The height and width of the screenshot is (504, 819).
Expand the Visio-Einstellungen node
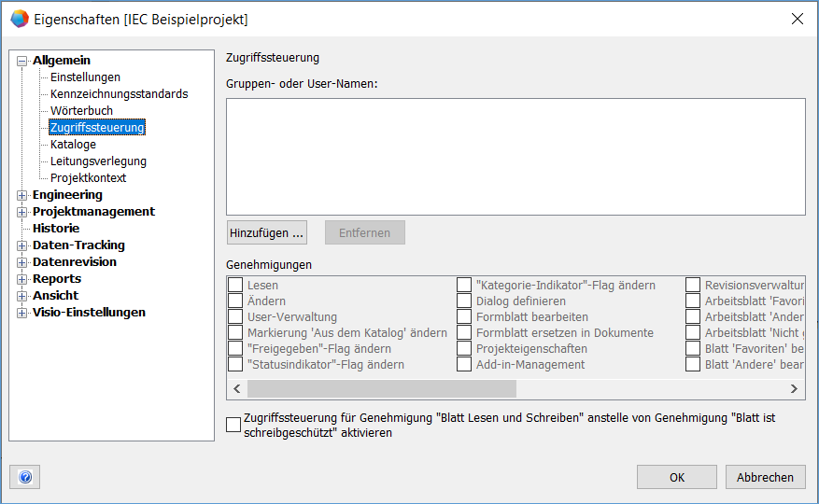(x=22, y=313)
